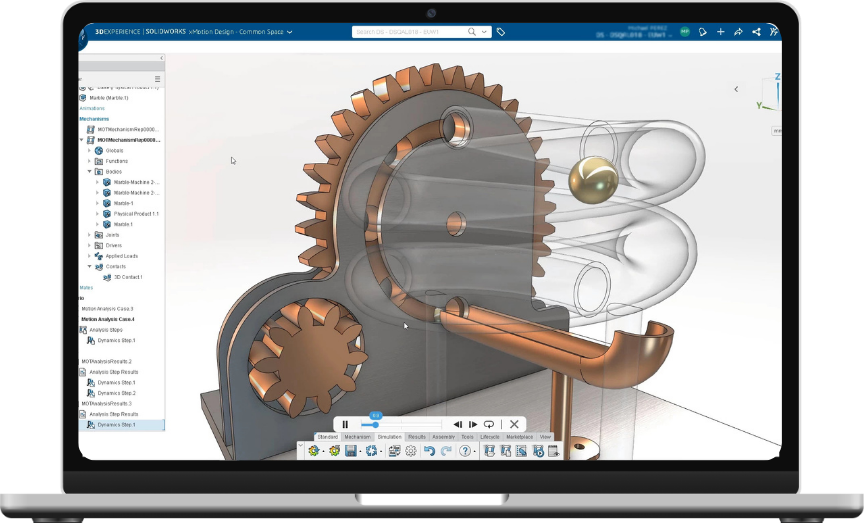Open the xMotion Design app title dropdown
The image size is (864, 523).
(x=290, y=32)
